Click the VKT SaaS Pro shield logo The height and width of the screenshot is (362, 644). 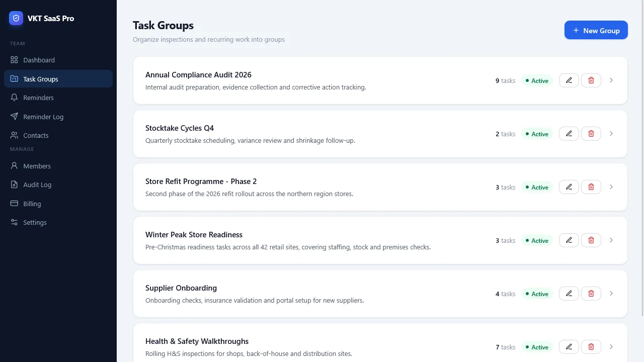(16, 18)
